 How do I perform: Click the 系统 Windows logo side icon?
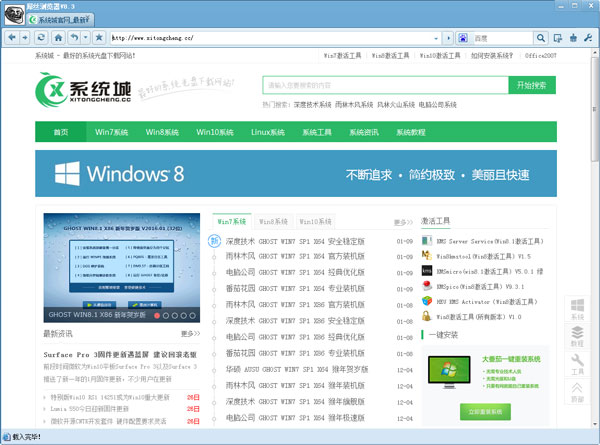pos(577,309)
